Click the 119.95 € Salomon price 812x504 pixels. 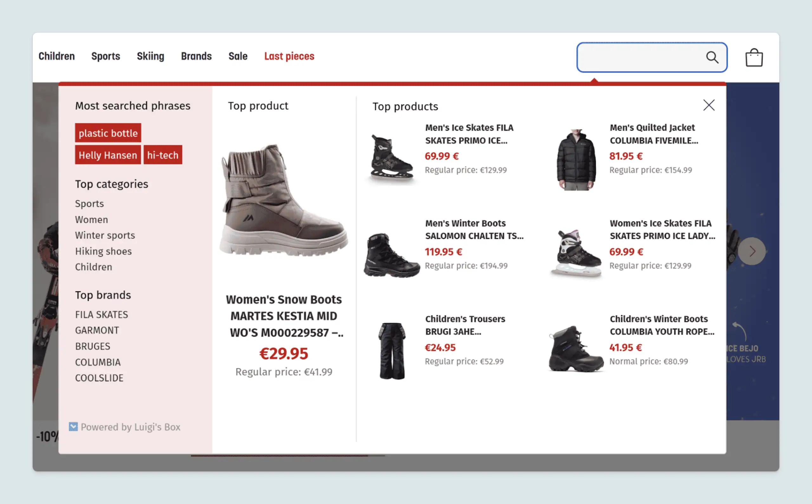point(443,252)
